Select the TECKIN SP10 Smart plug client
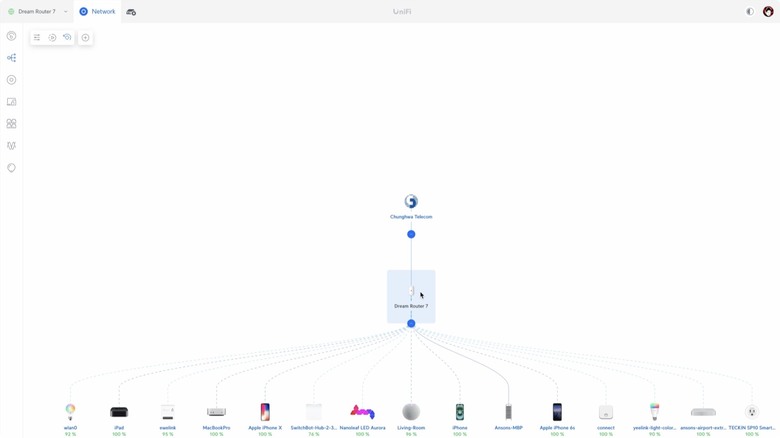This screenshot has height=438, width=780. tap(752, 412)
